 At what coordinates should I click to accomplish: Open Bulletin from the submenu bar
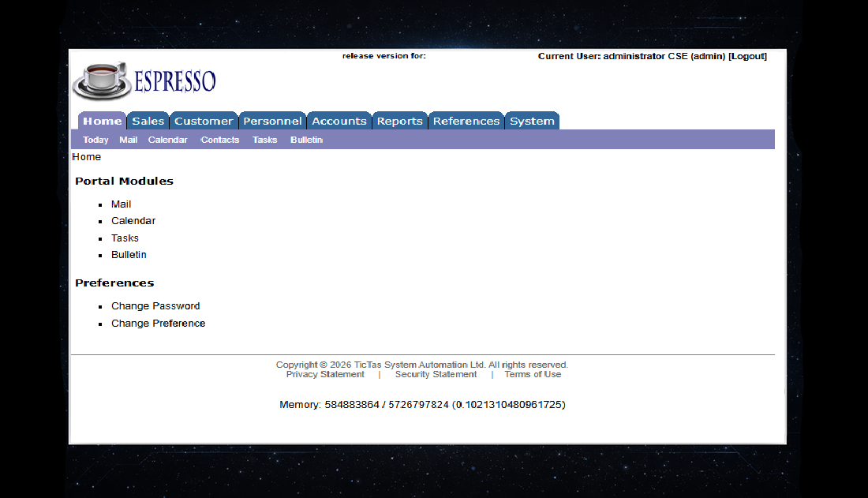tap(306, 139)
